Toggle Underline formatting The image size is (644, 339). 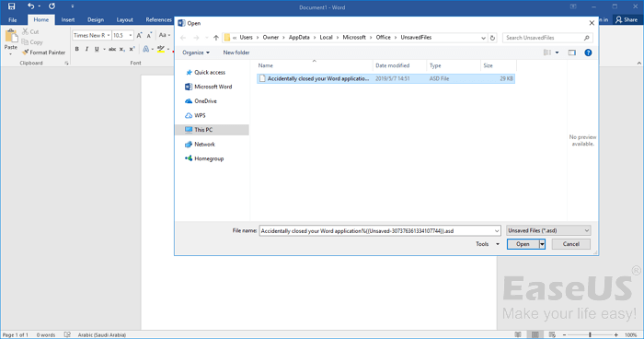[97, 49]
